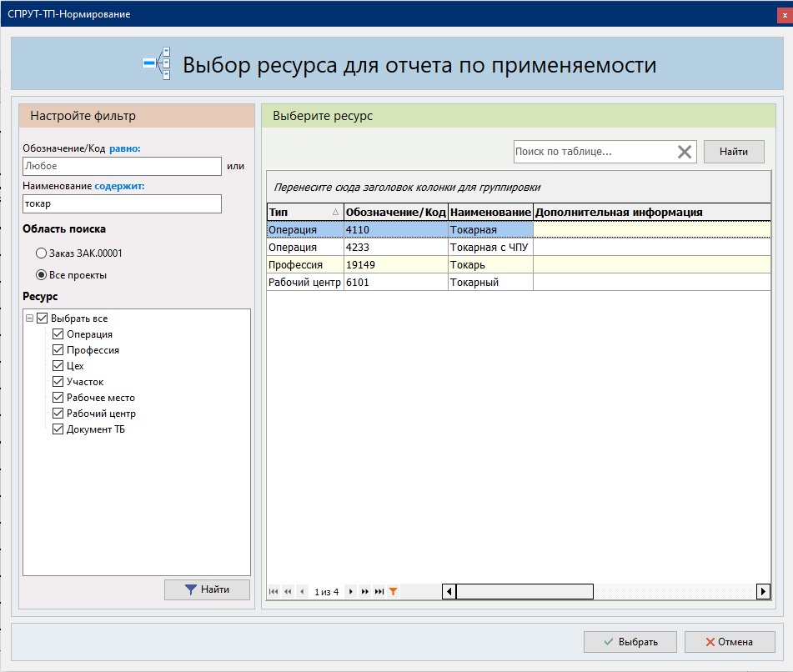Jump to next page in pager
Viewport: 793px width, 672px height.
pyautogui.click(x=365, y=592)
